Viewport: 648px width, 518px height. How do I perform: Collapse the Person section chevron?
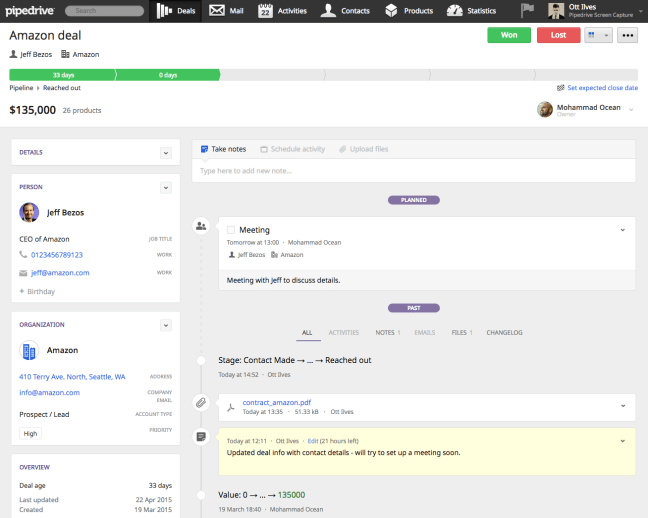coord(166,186)
